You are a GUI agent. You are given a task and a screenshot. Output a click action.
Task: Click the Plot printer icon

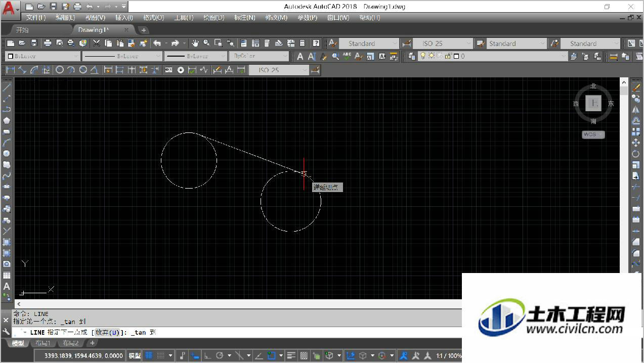point(48,43)
